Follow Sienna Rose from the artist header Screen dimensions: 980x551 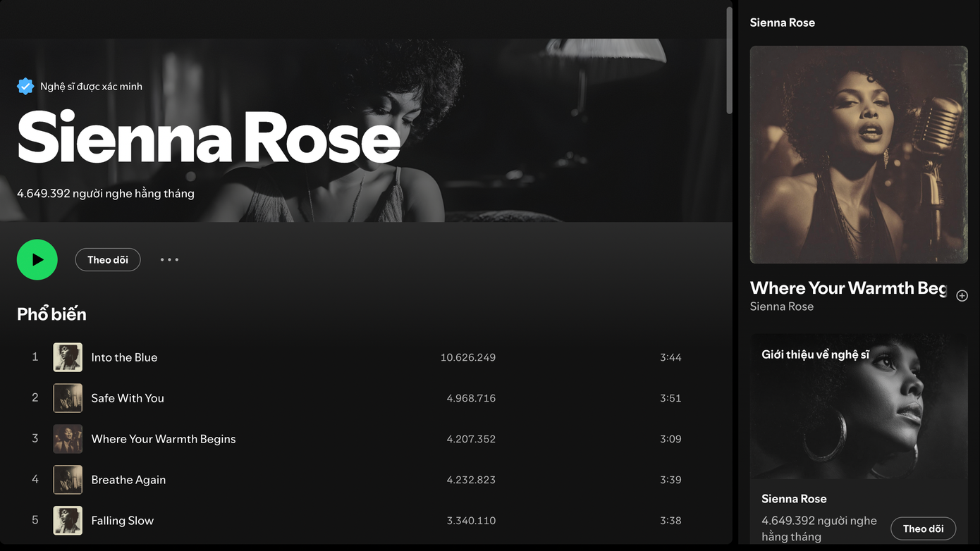click(x=108, y=260)
